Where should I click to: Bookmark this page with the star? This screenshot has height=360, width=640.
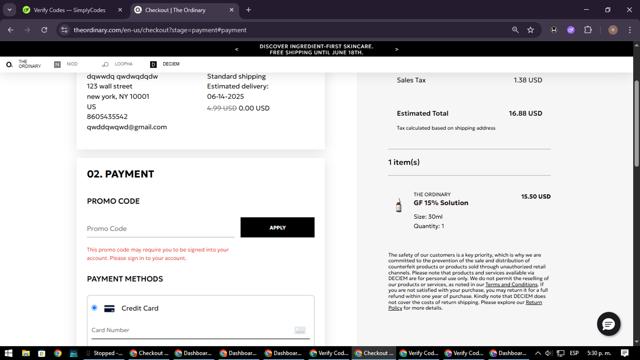point(530,30)
